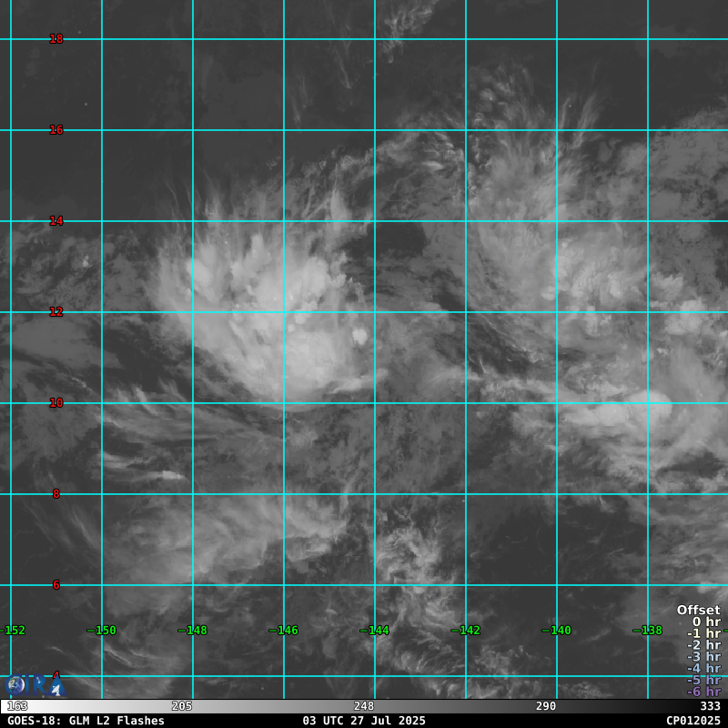Click the 03 UTC 27 Jul 2025 timestamp
Screen dimensions: 728x728
click(x=364, y=721)
